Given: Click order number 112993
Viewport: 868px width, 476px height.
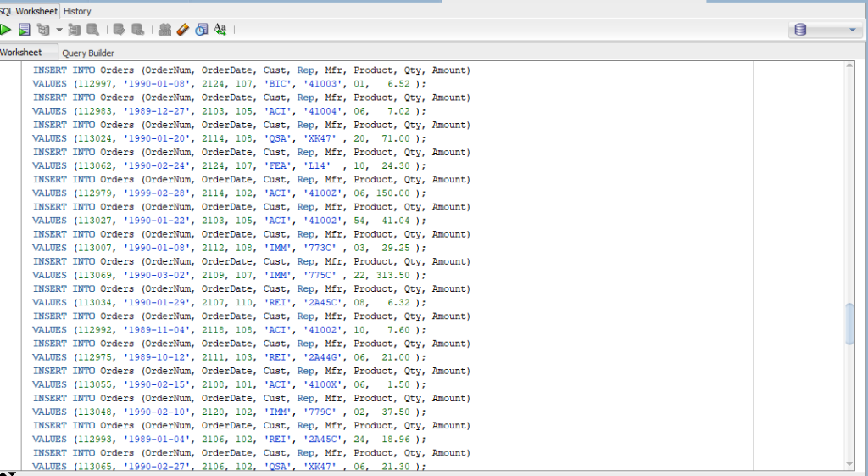Looking at the screenshot, I should 95,440.
